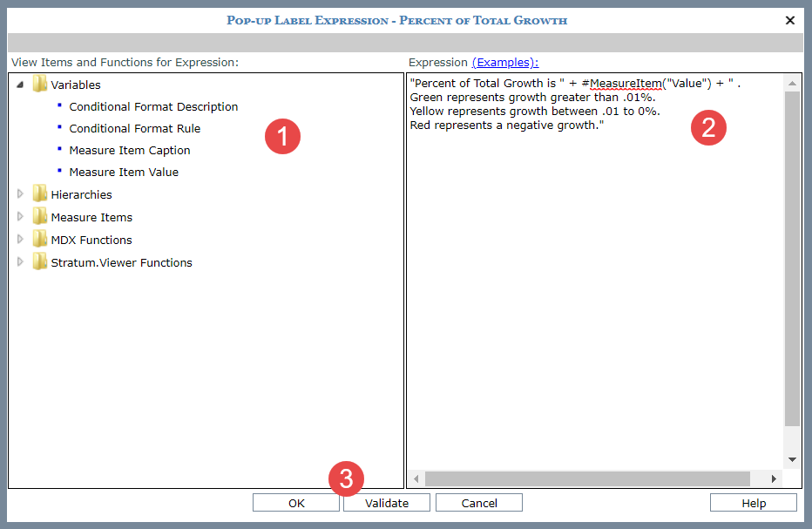Click the Variables folder icon
This screenshot has height=529, width=812.
tap(39, 85)
